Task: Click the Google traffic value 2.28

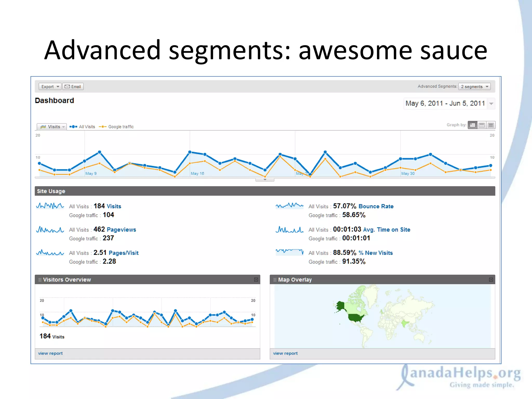Action: [109, 262]
